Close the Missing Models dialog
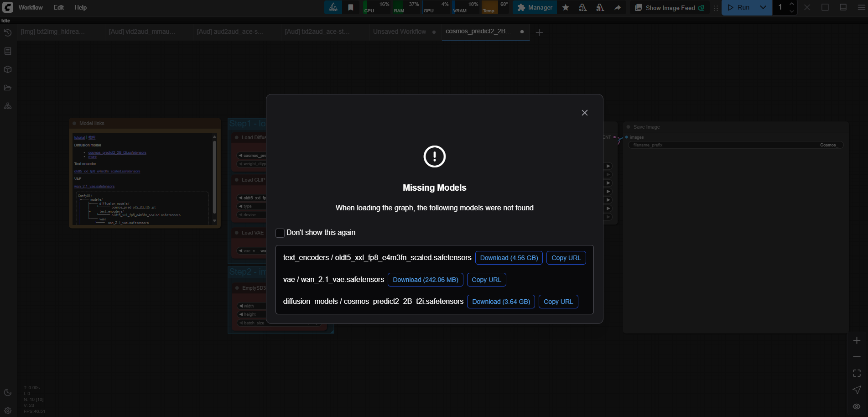This screenshot has height=417, width=868. pos(584,113)
